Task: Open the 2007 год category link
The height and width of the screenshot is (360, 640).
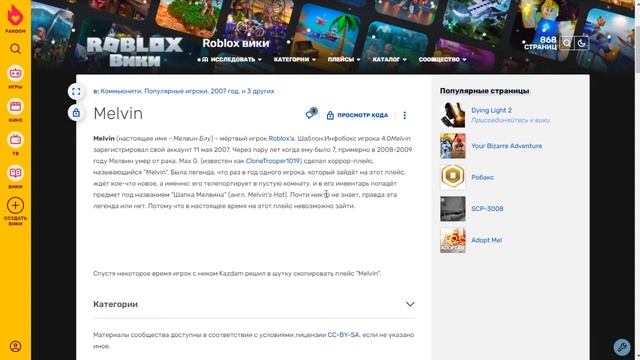Action: (225, 91)
